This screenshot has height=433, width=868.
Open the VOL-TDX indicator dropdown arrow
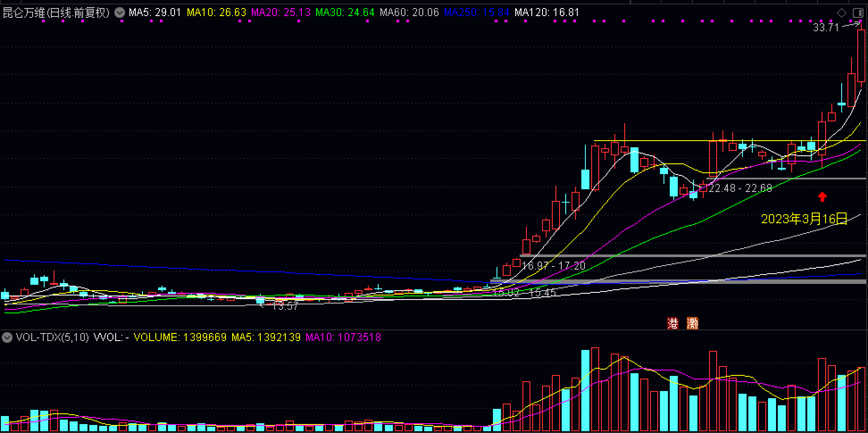[7, 337]
